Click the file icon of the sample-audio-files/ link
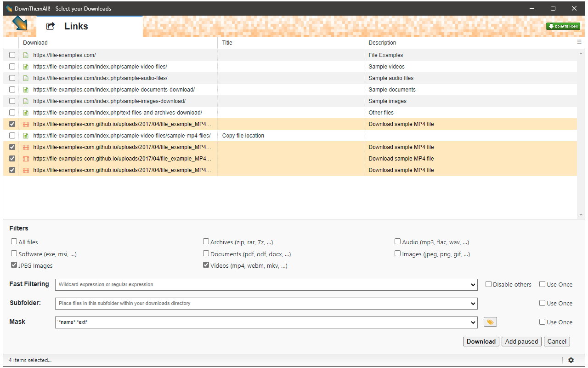The width and height of the screenshot is (588, 368). (26, 78)
